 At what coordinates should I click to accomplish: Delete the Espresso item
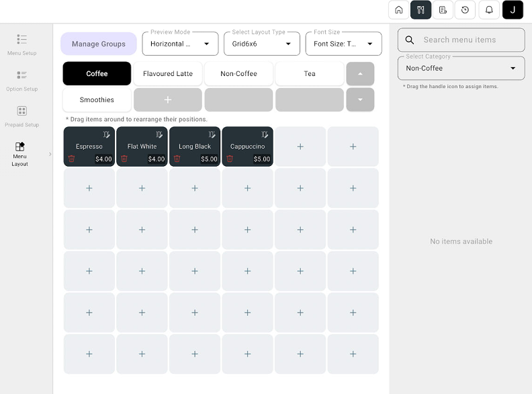(71, 159)
